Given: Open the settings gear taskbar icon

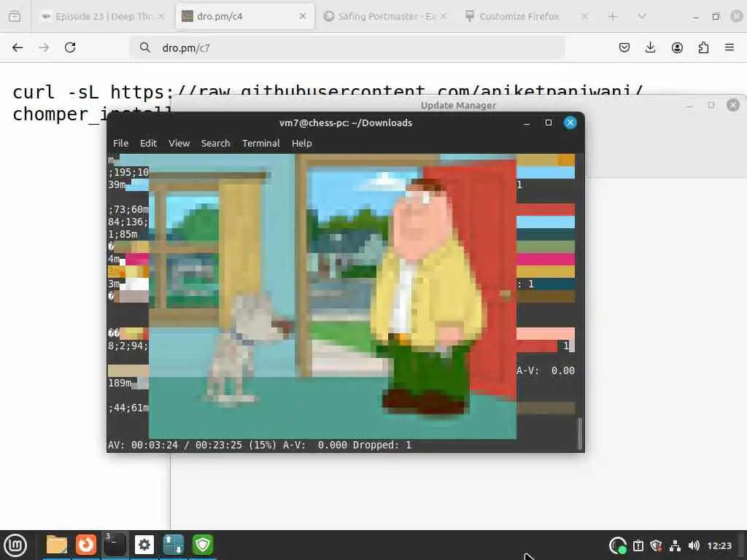Looking at the screenshot, I should click(x=144, y=545).
